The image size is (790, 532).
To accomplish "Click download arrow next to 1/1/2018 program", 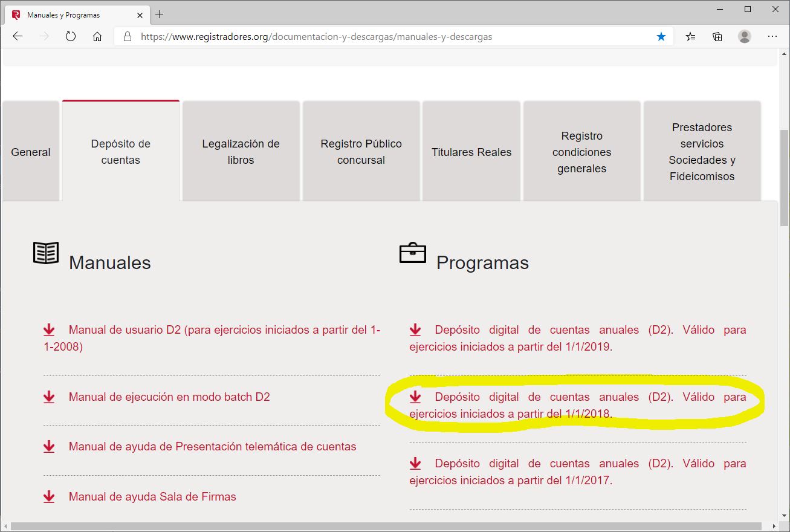I will pyautogui.click(x=415, y=397).
